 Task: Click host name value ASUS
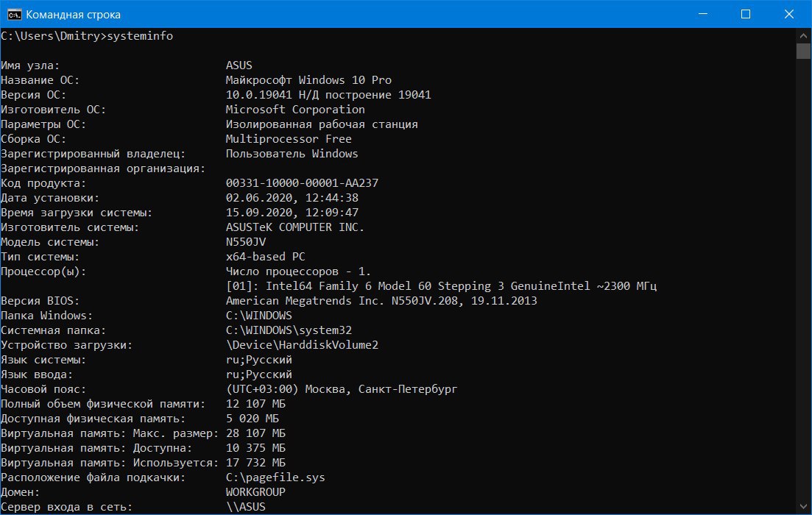[239, 65]
